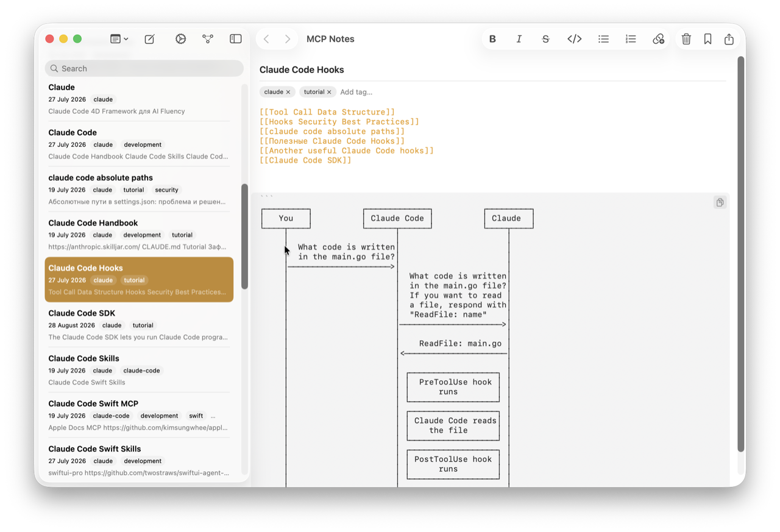Screen dimensions: 780x532
Task: Copy the code block contents
Action: pos(720,202)
